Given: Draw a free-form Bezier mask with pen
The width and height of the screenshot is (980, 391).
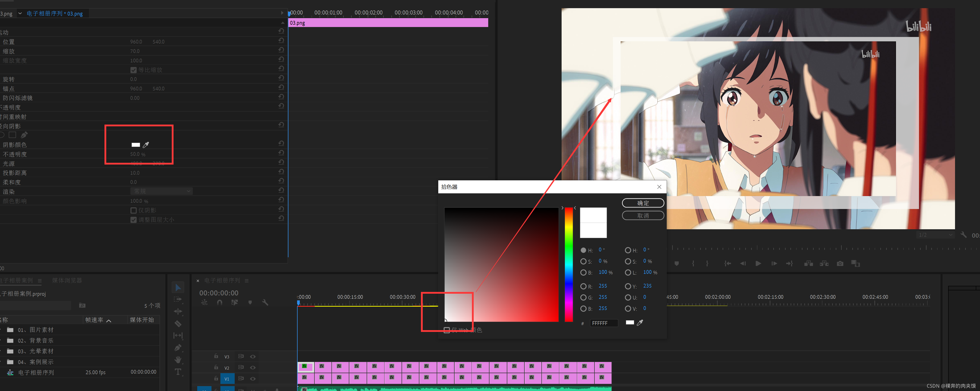Looking at the screenshot, I should (24, 135).
